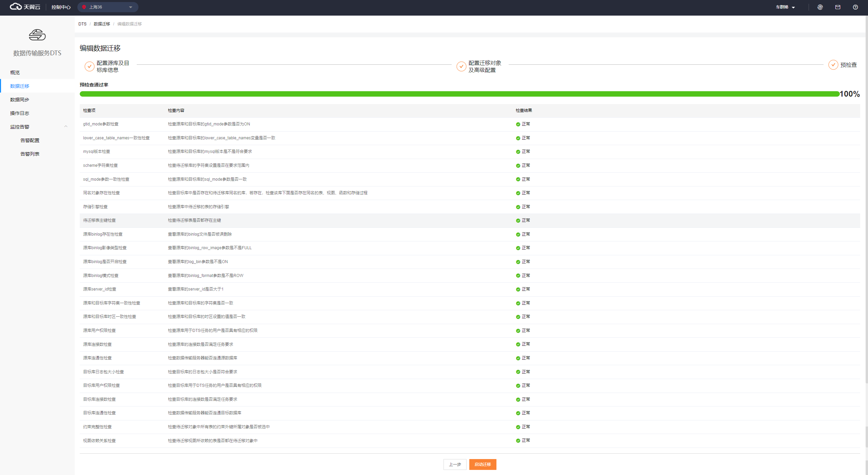Screen dimensions: 868x475
Task: Open the mail messages icon
Action: tap(838, 7)
